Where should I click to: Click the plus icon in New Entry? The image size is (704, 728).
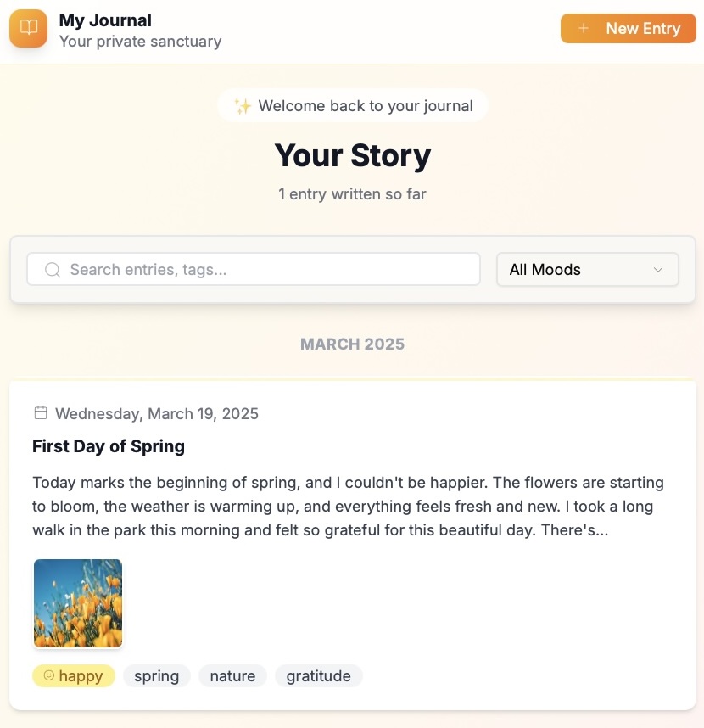click(x=584, y=28)
